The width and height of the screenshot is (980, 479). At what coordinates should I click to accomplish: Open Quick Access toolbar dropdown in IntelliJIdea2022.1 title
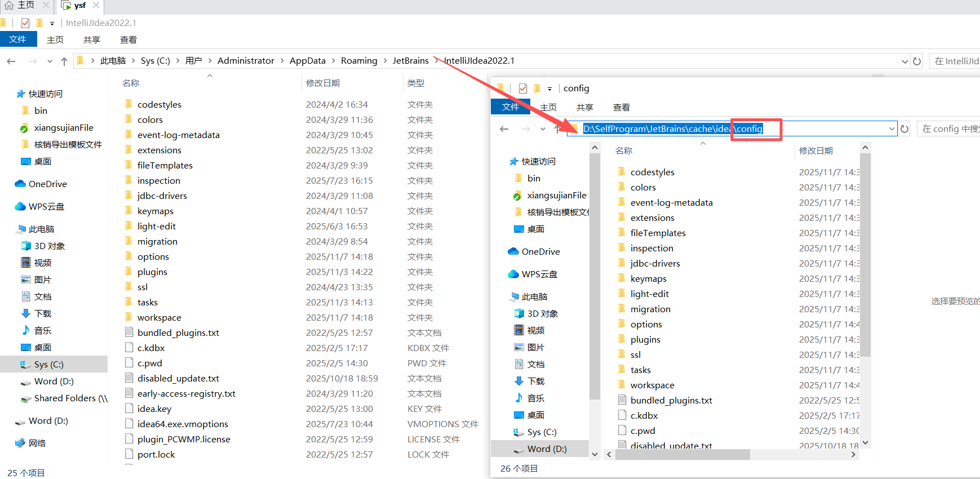coord(52,23)
